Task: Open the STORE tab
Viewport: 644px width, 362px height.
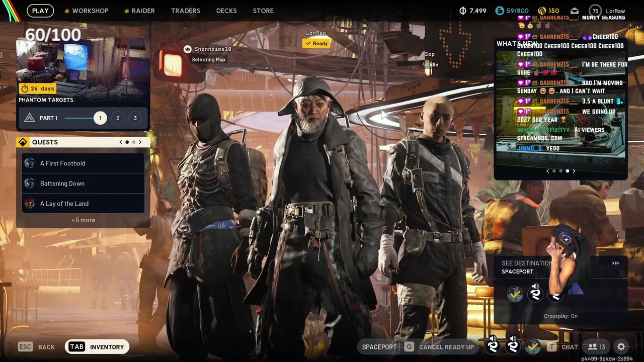Action: [263, 11]
